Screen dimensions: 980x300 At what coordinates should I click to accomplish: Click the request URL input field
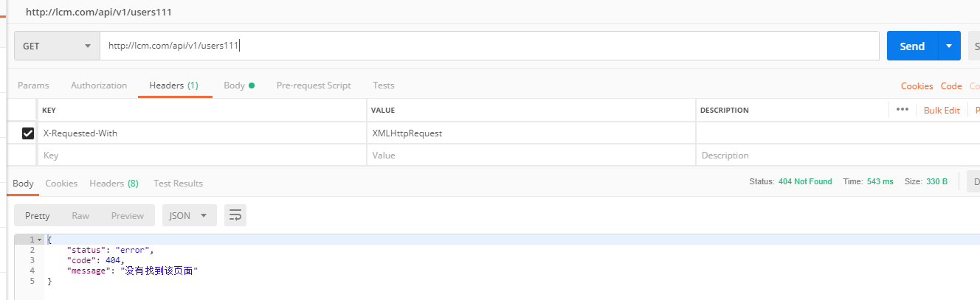coord(487,46)
